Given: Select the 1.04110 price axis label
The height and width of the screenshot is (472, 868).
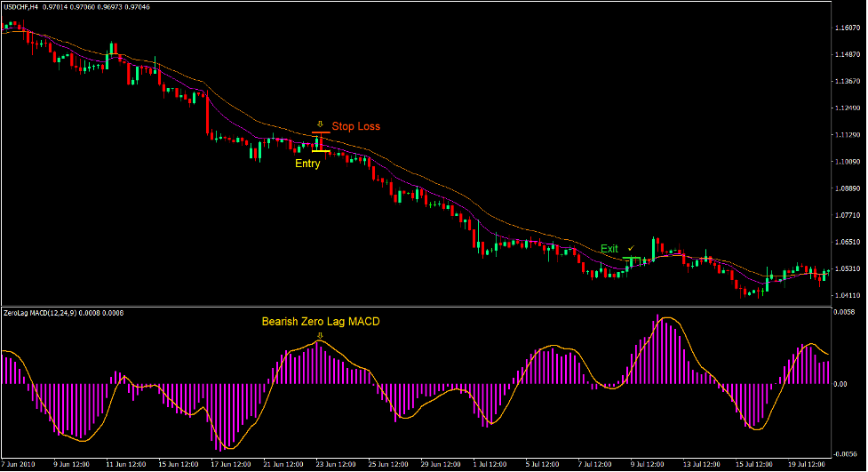Looking at the screenshot, I should click(x=848, y=296).
